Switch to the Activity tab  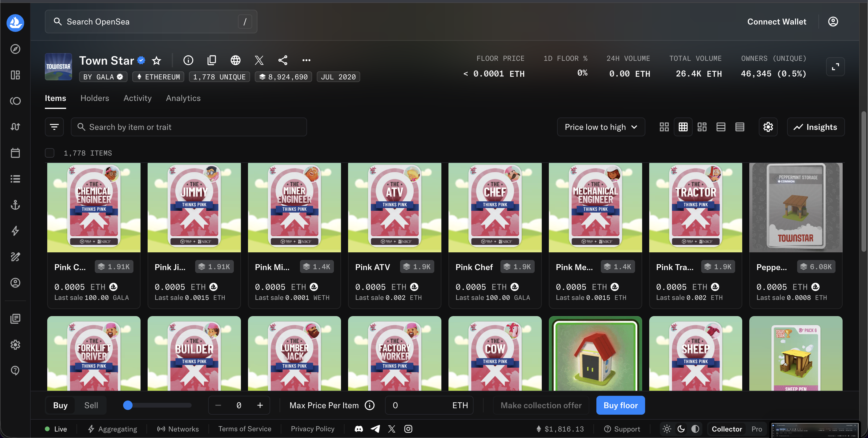point(138,98)
